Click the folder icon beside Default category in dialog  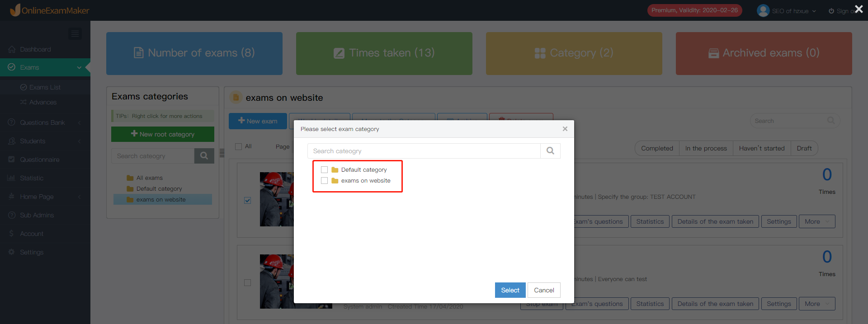[x=335, y=170]
